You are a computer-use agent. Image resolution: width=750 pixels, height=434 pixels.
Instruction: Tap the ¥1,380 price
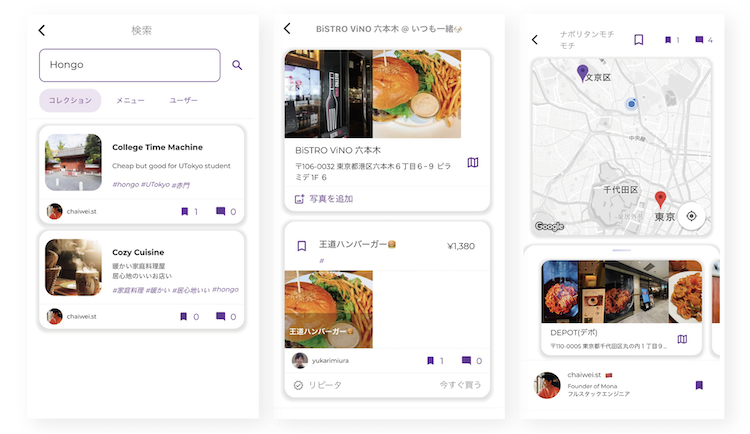click(461, 246)
